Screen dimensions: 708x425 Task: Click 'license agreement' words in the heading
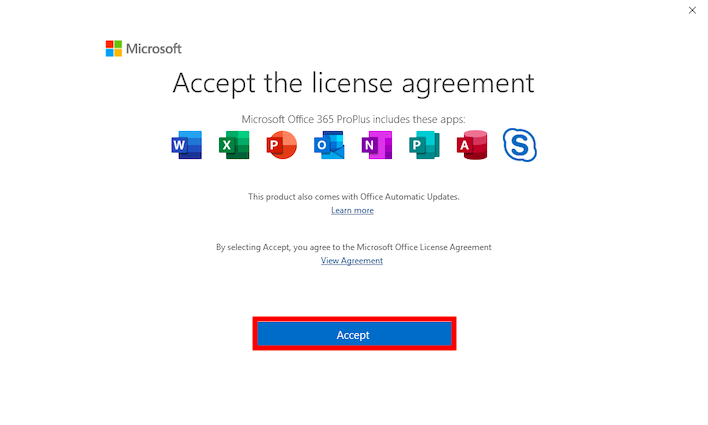point(423,84)
